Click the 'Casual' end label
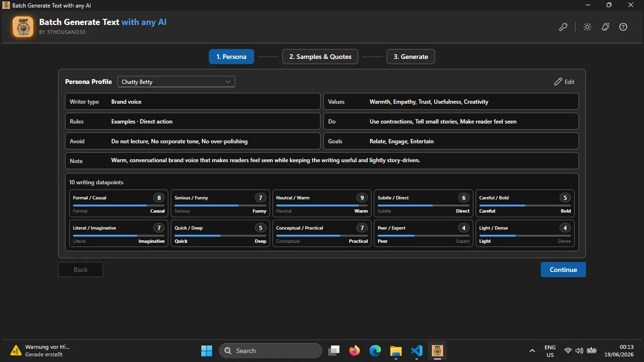The image size is (644, 362). pyautogui.click(x=157, y=211)
